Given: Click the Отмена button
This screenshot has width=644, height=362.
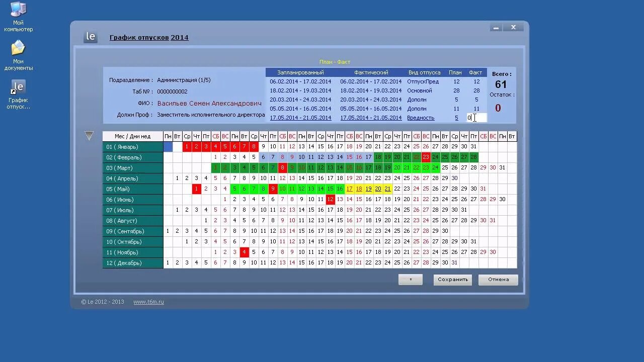Looking at the screenshot, I should pos(498,280).
